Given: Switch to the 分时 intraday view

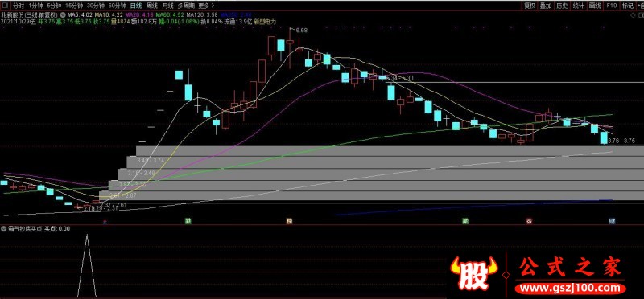Looking at the screenshot, I should pos(18,6).
